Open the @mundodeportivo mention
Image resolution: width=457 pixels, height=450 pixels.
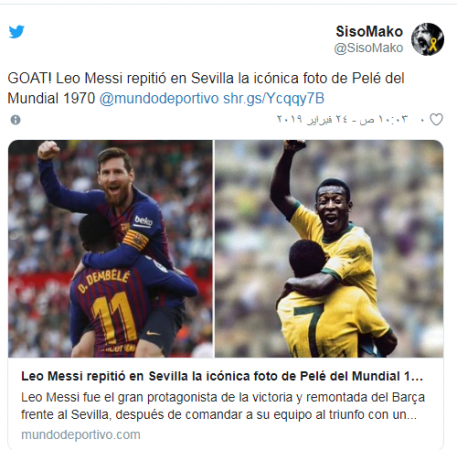pos(159,98)
